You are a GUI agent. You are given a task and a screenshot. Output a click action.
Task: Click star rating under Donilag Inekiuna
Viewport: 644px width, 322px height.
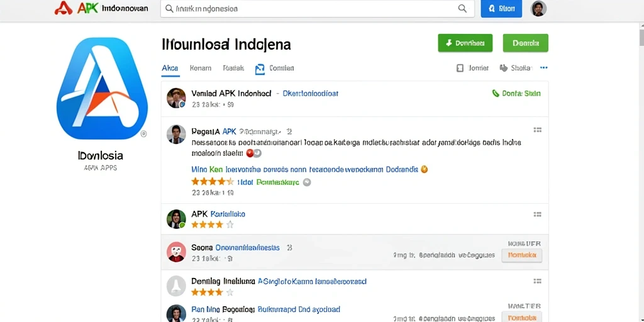pyautogui.click(x=213, y=292)
